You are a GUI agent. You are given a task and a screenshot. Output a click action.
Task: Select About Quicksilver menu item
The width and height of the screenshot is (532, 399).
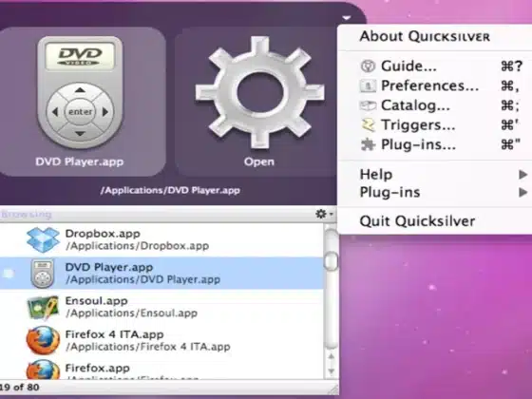click(425, 36)
